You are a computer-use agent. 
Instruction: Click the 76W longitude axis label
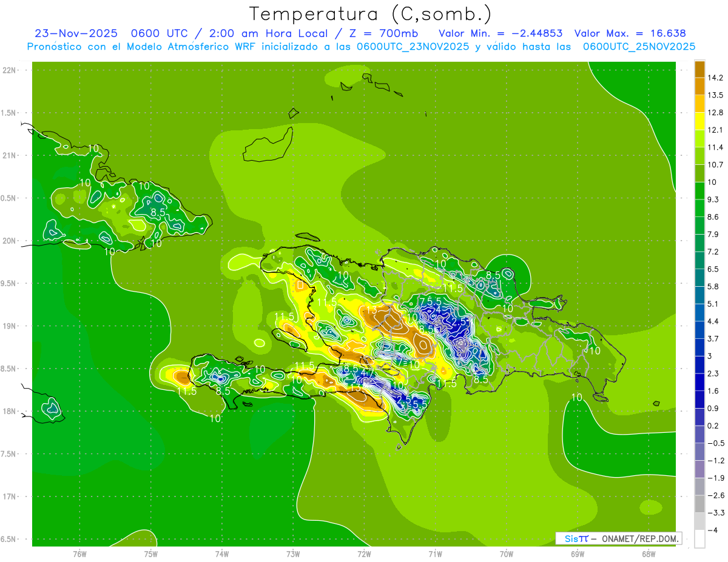[79, 554]
